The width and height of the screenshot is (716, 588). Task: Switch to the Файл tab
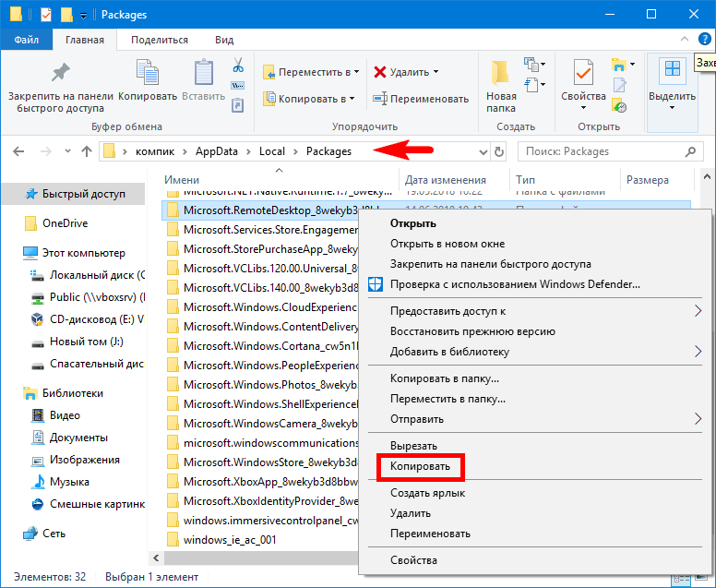pyautogui.click(x=27, y=40)
